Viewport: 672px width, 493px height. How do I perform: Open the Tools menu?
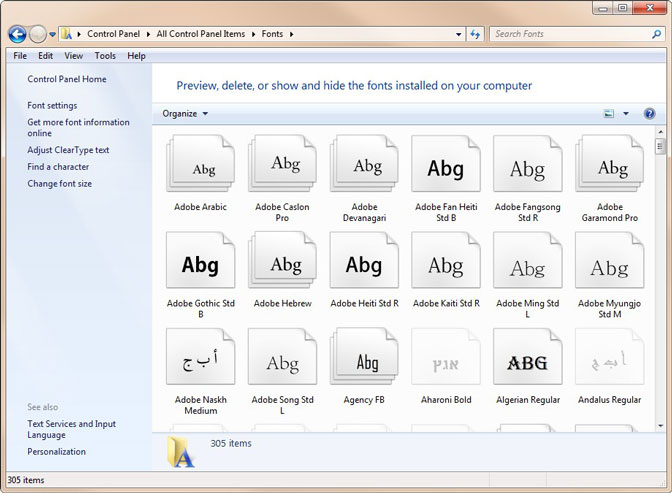(x=105, y=56)
